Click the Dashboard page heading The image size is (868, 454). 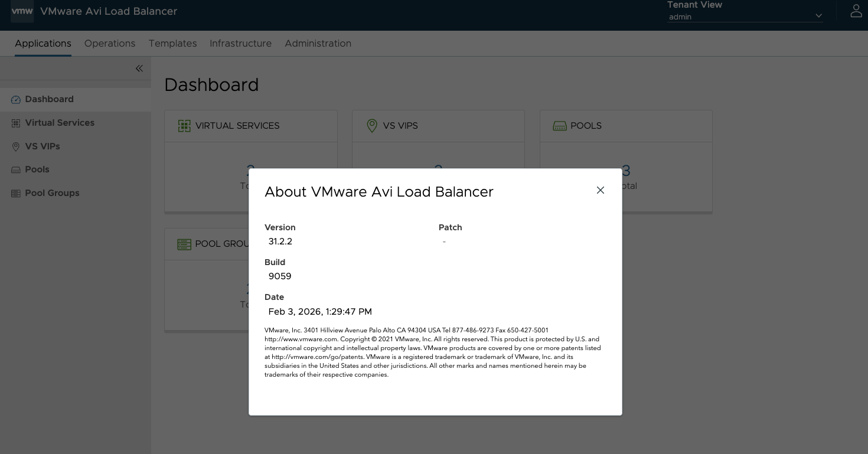[x=211, y=85]
